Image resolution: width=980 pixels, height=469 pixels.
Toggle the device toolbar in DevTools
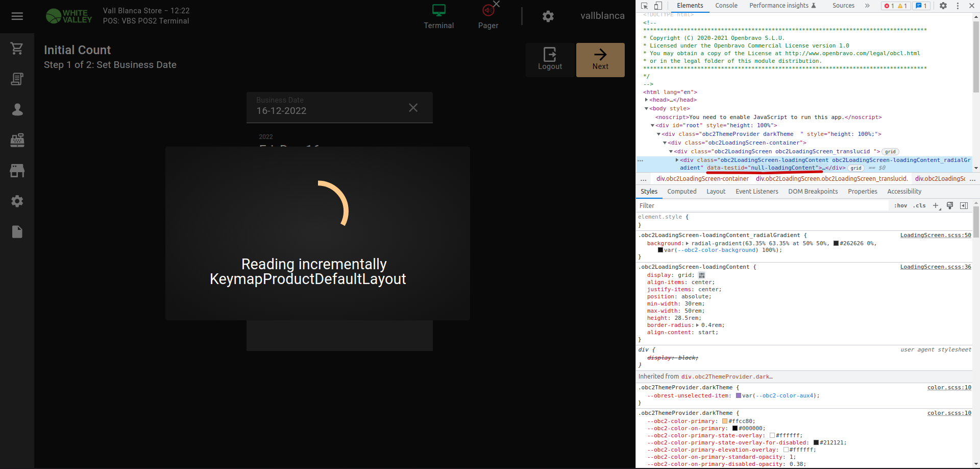(x=658, y=6)
